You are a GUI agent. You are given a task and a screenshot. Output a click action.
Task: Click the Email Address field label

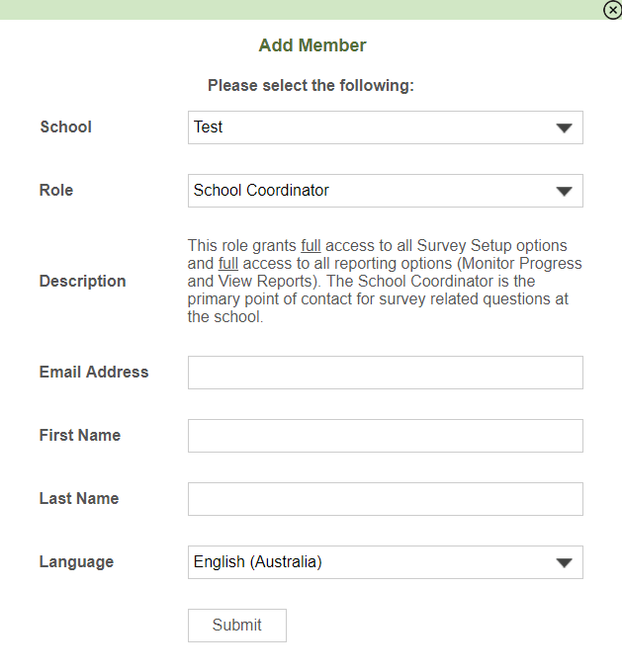coord(94,372)
